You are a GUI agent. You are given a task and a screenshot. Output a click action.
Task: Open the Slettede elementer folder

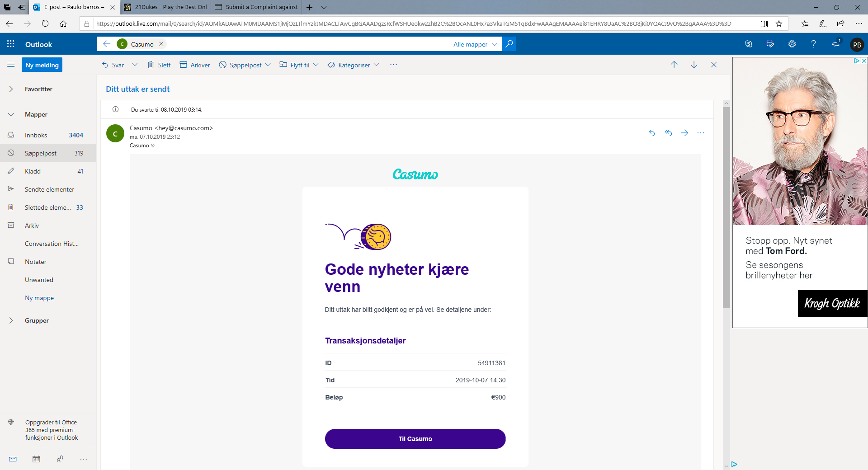[x=48, y=207]
